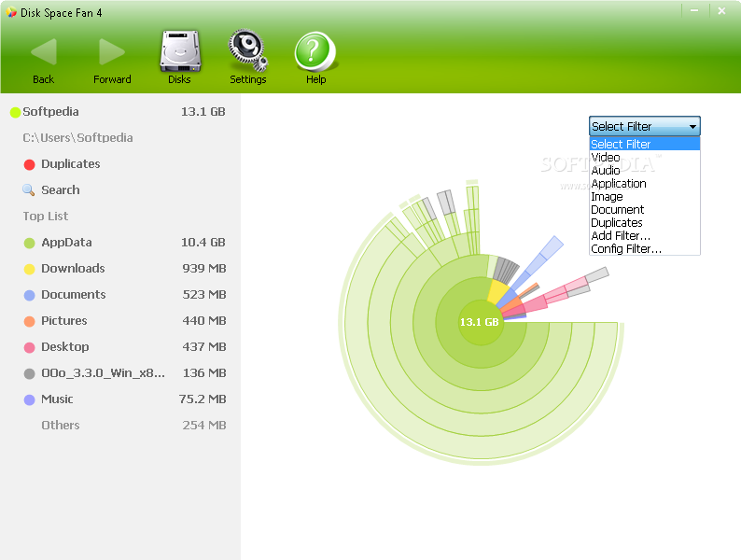Click the 136 MB size value
The width and height of the screenshot is (741, 560).
pos(204,372)
